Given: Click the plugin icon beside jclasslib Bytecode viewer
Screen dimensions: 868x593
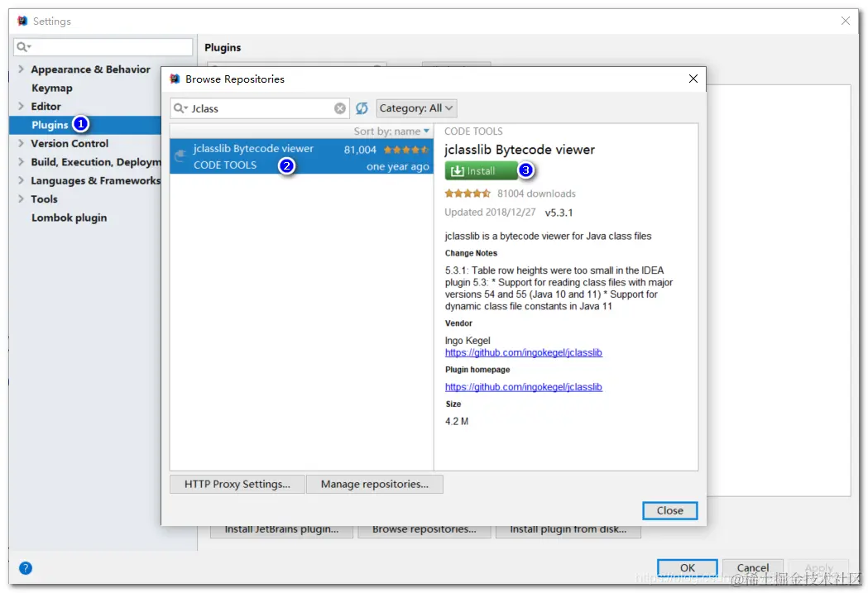Looking at the screenshot, I should click(180, 156).
